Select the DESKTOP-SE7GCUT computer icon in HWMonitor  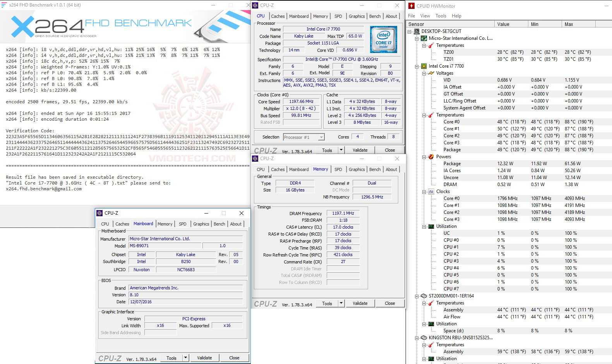[417, 31]
